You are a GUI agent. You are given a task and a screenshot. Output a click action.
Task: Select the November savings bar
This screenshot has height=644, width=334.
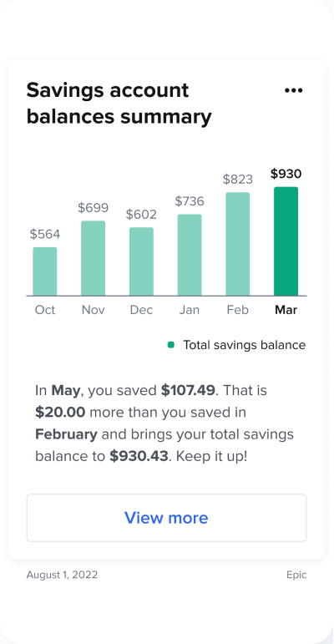click(x=93, y=258)
